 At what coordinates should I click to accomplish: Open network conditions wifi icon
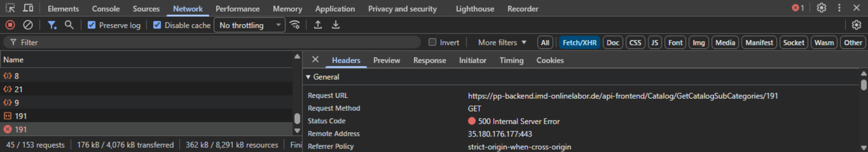click(x=295, y=25)
